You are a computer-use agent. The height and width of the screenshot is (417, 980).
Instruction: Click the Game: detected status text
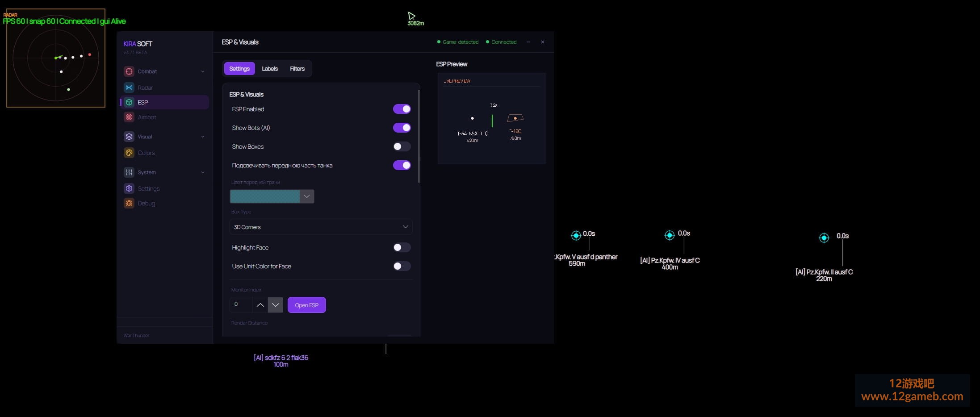[x=461, y=42]
